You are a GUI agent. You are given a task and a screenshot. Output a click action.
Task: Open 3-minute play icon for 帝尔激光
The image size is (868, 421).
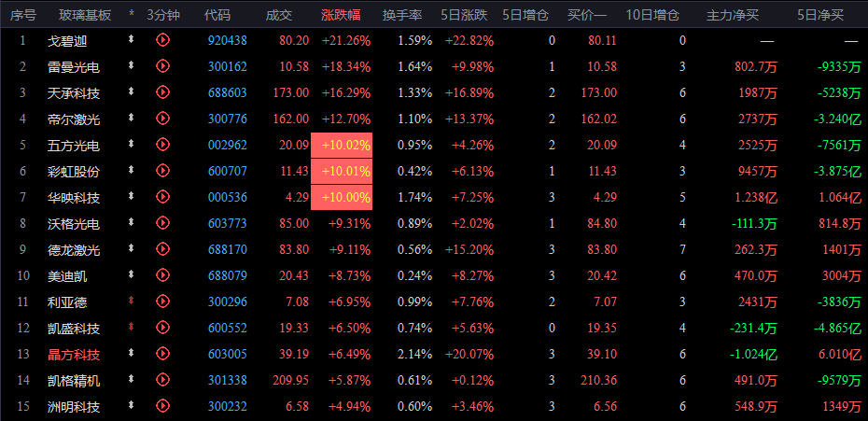(162, 118)
